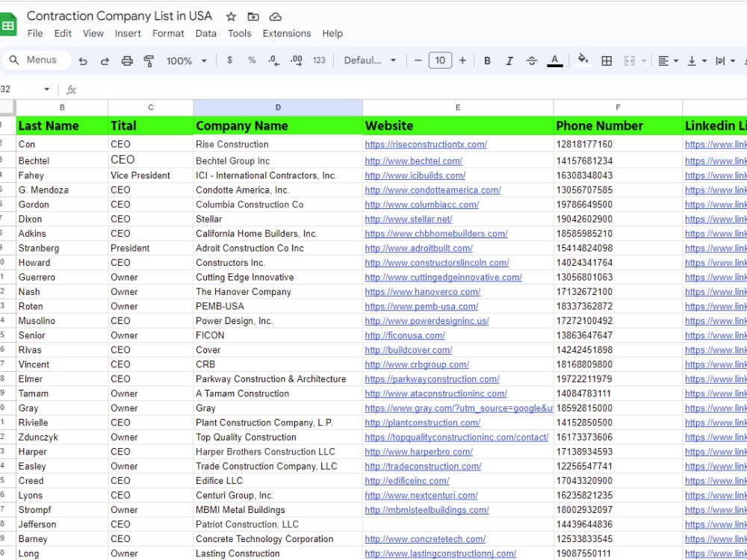Screen dimensions: 747x560
Task: Apply currency format with the dollar icon
Action: (x=229, y=60)
